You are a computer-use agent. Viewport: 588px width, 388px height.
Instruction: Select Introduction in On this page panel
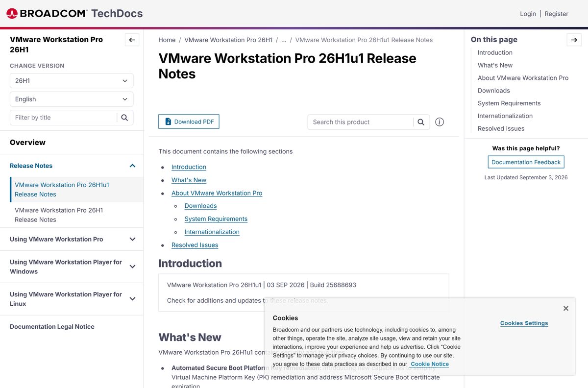tap(495, 52)
